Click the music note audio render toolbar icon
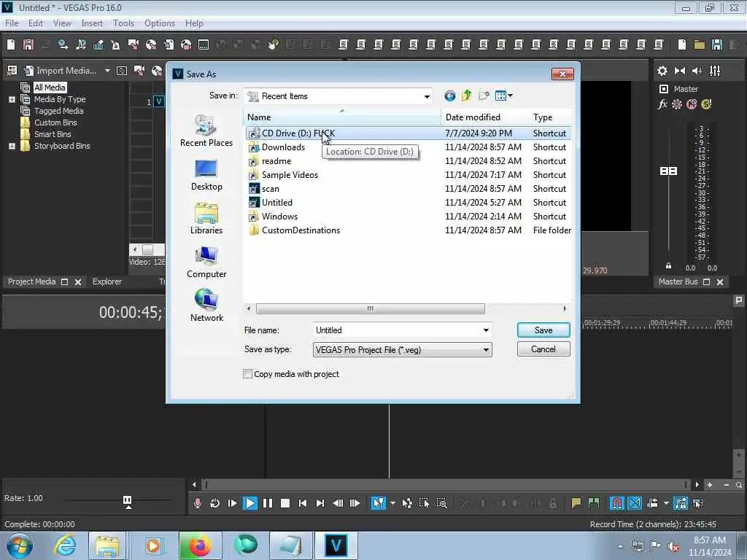 pos(81,44)
